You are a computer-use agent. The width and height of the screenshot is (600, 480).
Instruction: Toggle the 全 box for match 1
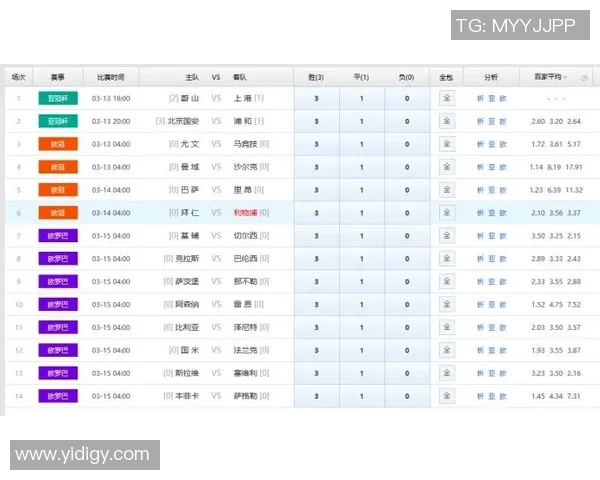[x=446, y=98]
